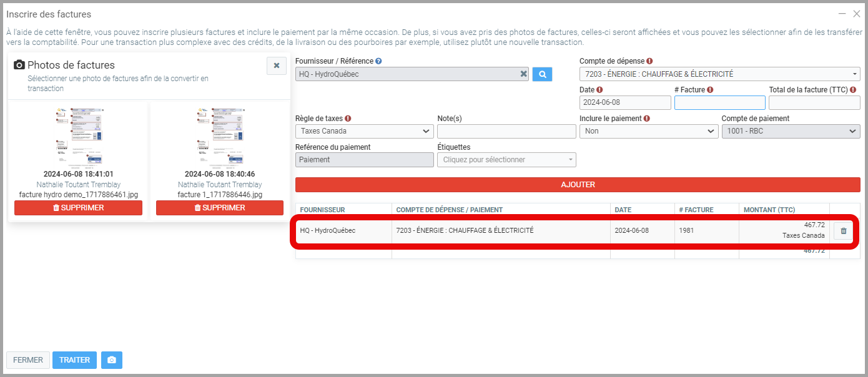Viewport: 868px width, 377px height.
Task: Open the Compte de dépense dropdown
Action: [x=719, y=74]
